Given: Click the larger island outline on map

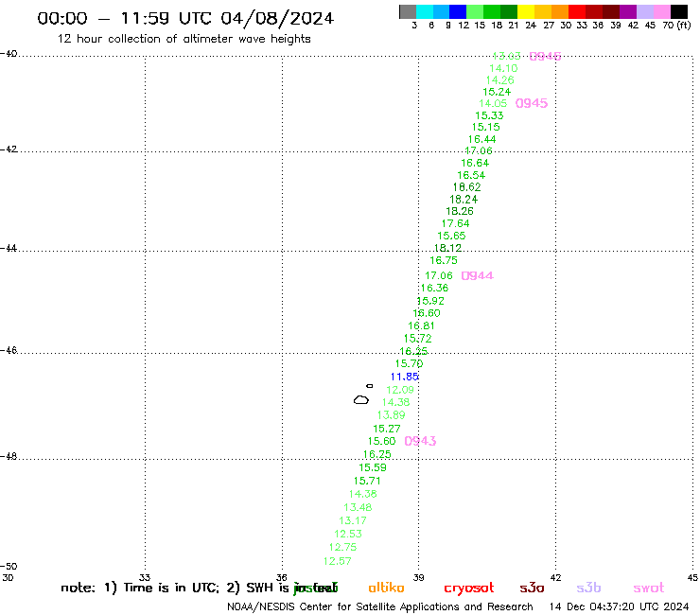Looking at the screenshot, I should coord(361,399).
